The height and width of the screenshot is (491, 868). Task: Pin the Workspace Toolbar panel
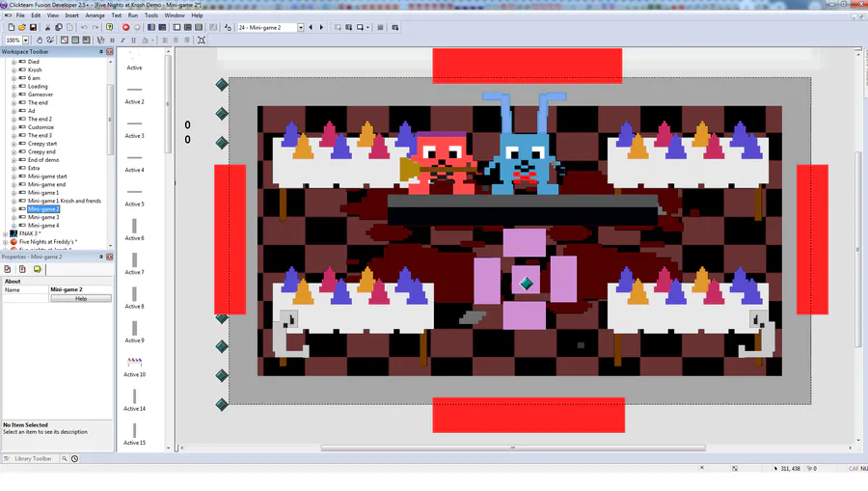coord(101,51)
